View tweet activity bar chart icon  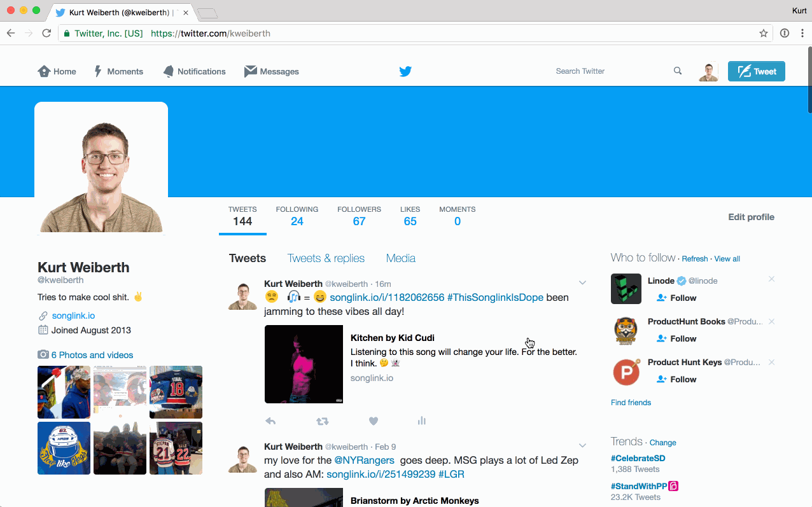[421, 420]
